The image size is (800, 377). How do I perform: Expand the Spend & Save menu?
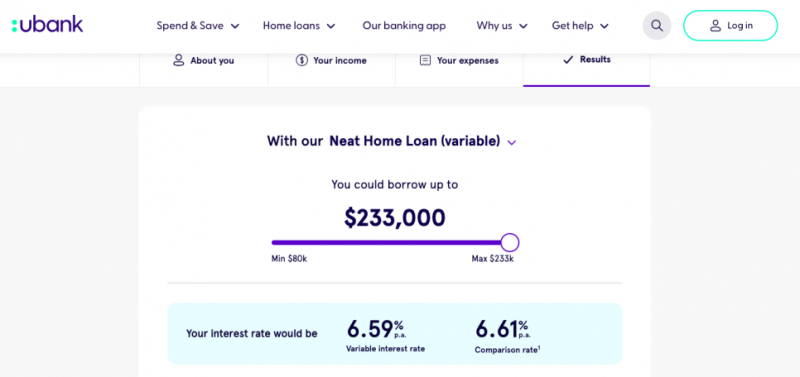point(197,26)
